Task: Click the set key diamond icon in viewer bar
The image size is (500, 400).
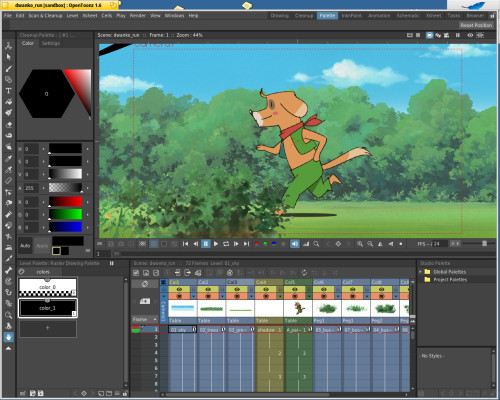Action: 338,244
